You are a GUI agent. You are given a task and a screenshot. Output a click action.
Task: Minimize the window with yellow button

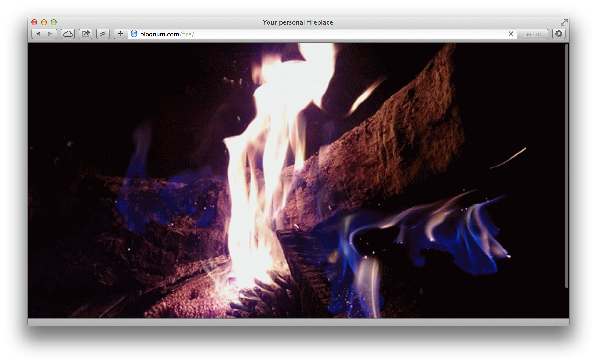44,22
